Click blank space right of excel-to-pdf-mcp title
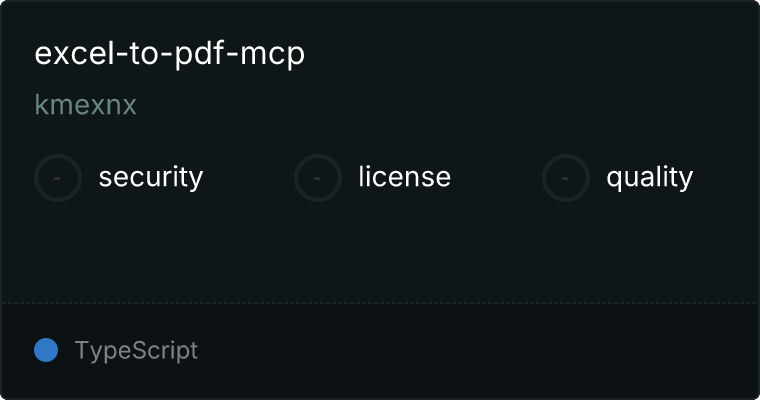 pos(528,54)
